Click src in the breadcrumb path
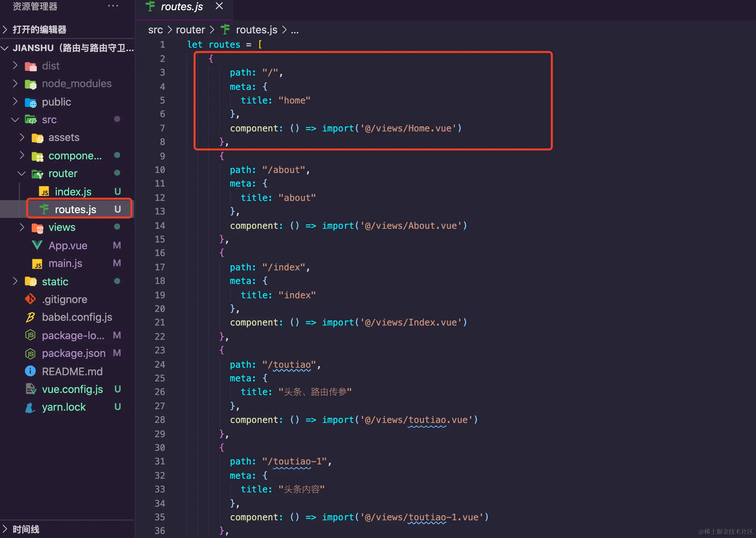The height and width of the screenshot is (538, 756). point(155,30)
